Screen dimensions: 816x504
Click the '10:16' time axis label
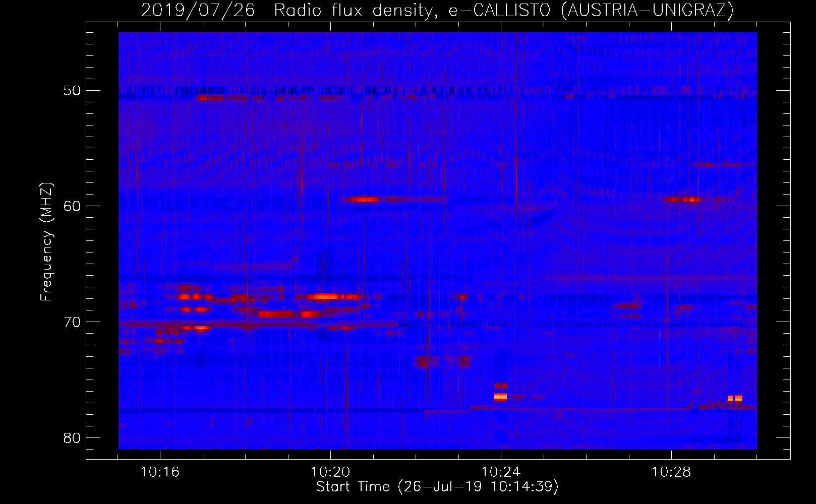point(160,472)
